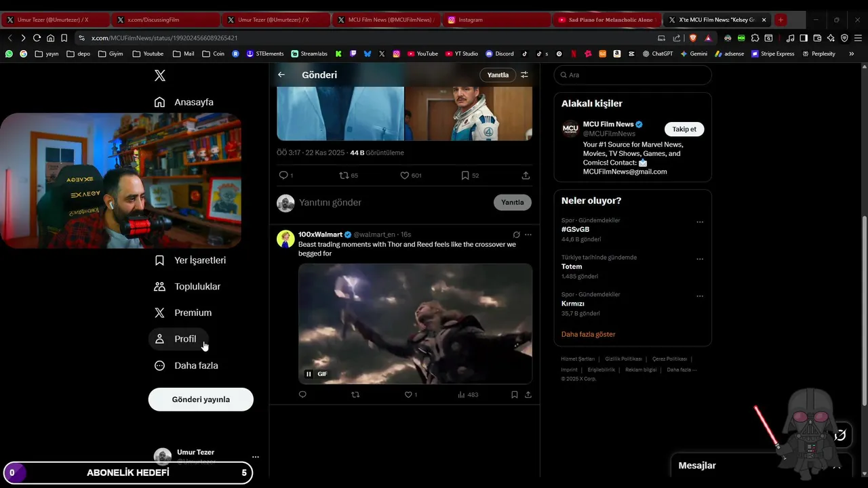The image size is (868, 488).
Task: Open the Gizlilik Politikası footer link
Action: point(623,359)
